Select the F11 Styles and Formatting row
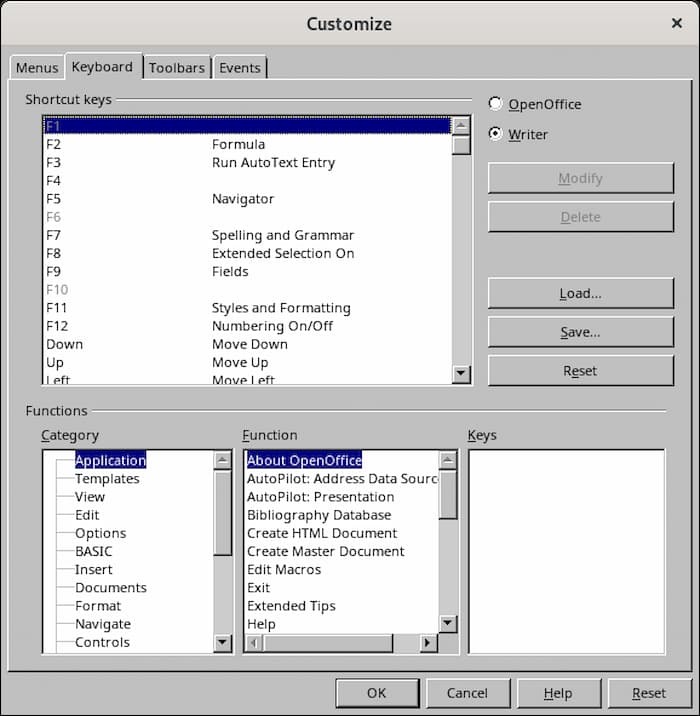 pyautogui.click(x=247, y=308)
